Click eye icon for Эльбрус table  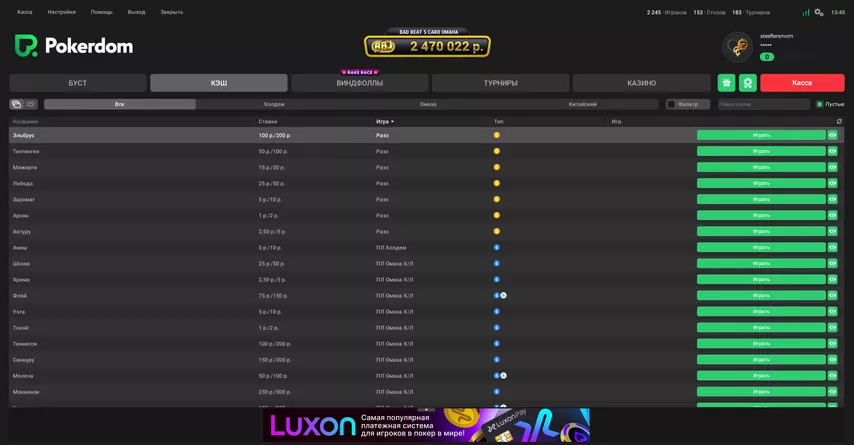coord(832,135)
